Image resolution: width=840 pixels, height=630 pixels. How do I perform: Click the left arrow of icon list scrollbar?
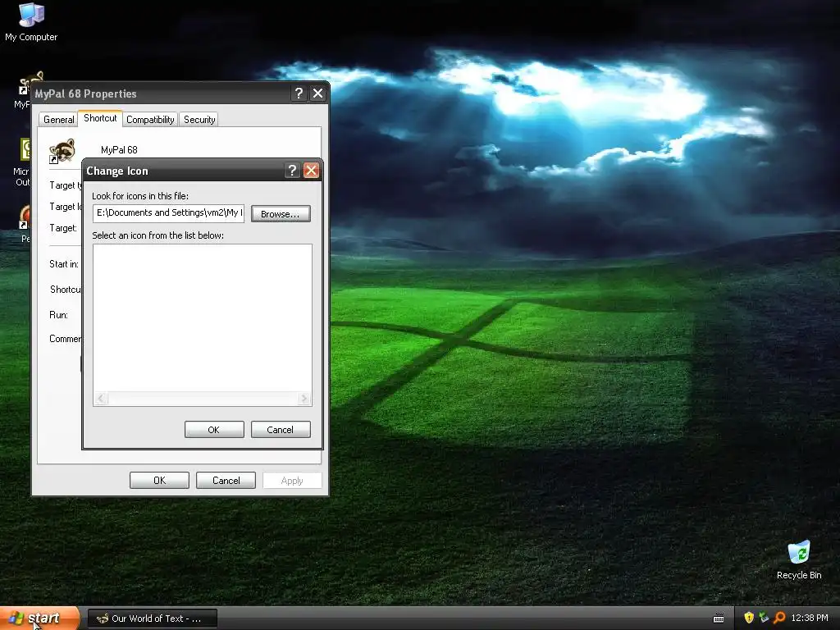point(101,398)
